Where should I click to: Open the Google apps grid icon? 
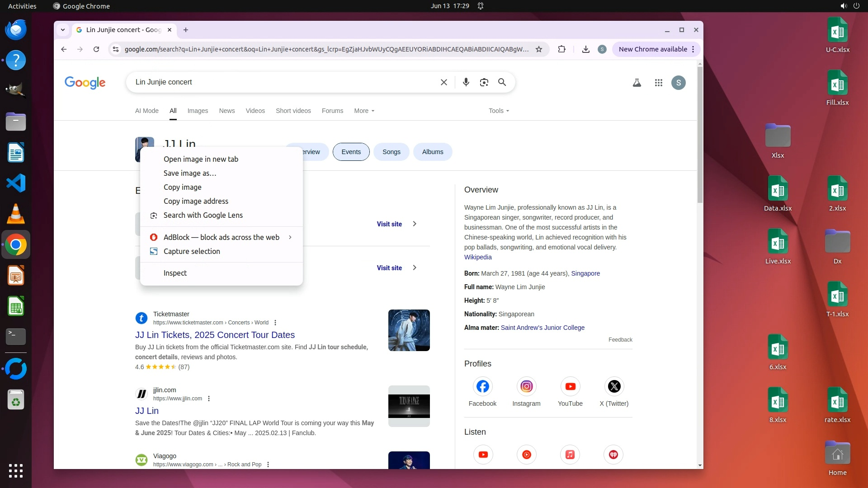(x=658, y=83)
